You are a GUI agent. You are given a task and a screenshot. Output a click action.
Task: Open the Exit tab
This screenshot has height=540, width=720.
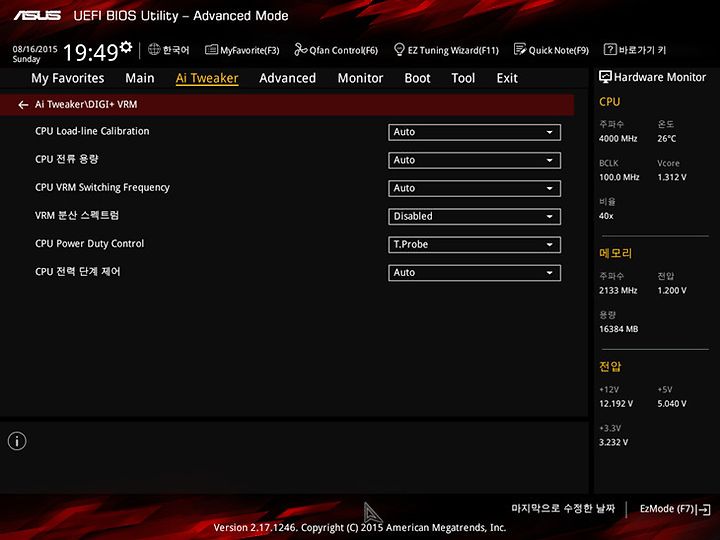[x=507, y=78]
